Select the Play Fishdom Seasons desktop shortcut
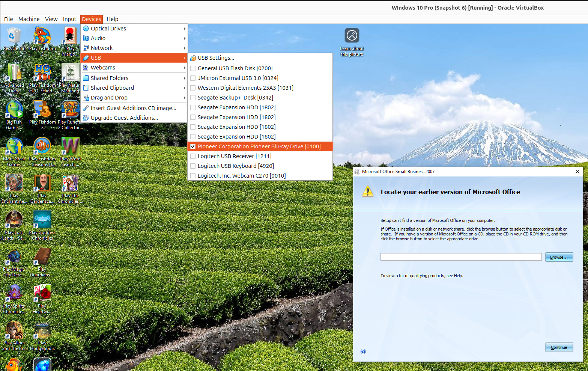The width and height of the screenshot is (588, 371). click(42, 152)
